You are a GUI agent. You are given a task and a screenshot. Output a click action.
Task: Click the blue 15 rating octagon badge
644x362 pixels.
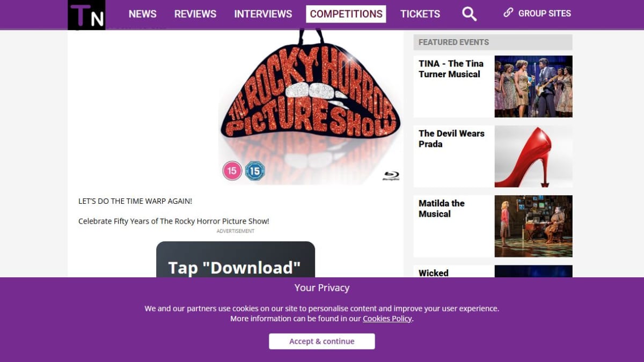click(255, 171)
